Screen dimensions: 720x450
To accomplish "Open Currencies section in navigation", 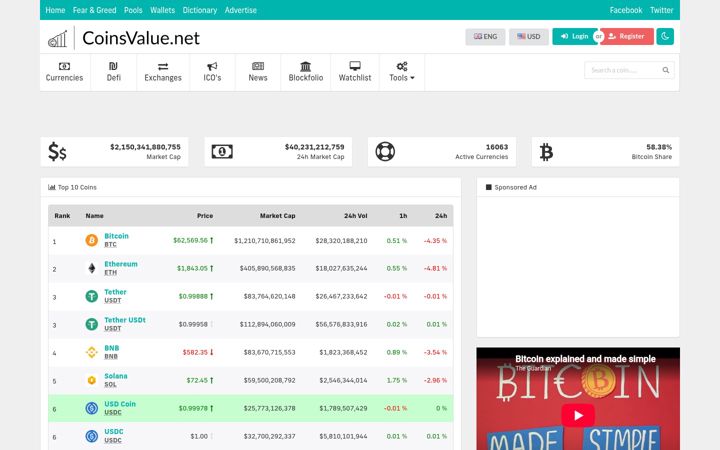I will tap(64, 72).
